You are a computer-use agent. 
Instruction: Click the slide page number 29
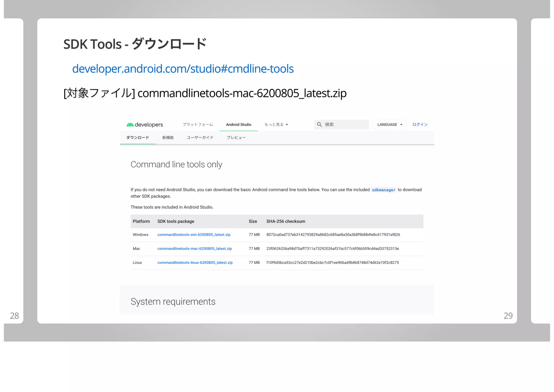(x=508, y=316)
